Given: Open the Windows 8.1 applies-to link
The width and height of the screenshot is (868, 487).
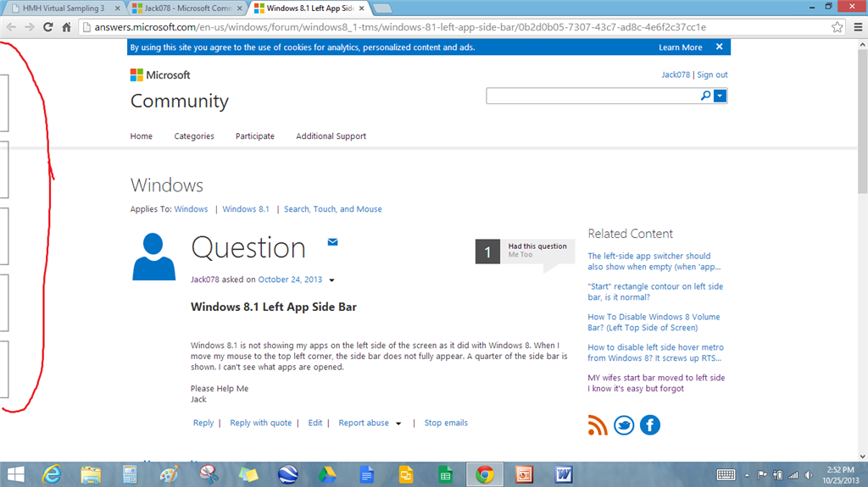Looking at the screenshot, I should click(246, 209).
